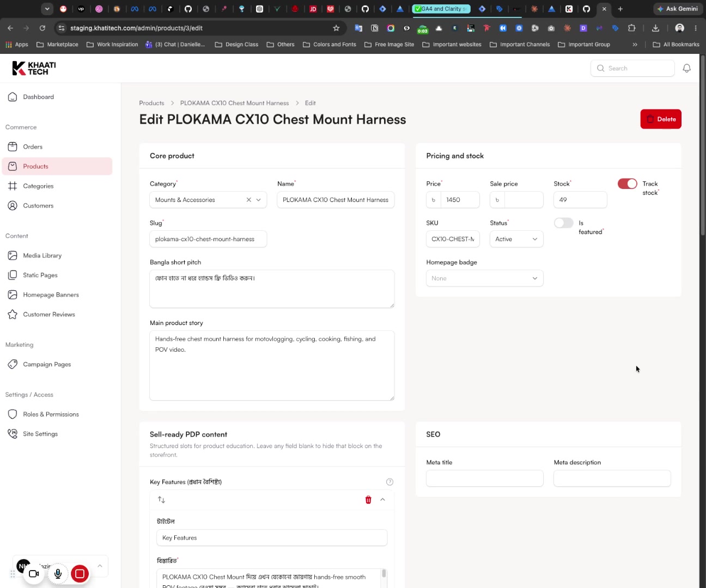Viewport: 706px width, 588px height.
Task: Collapse the Key Features block
Action: tap(383, 500)
